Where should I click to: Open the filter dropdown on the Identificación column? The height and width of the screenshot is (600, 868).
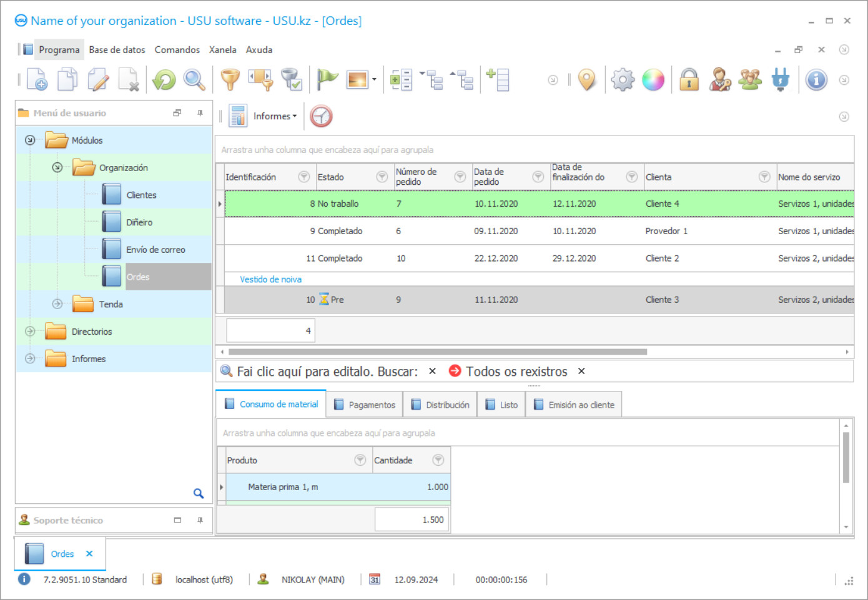[x=304, y=177]
